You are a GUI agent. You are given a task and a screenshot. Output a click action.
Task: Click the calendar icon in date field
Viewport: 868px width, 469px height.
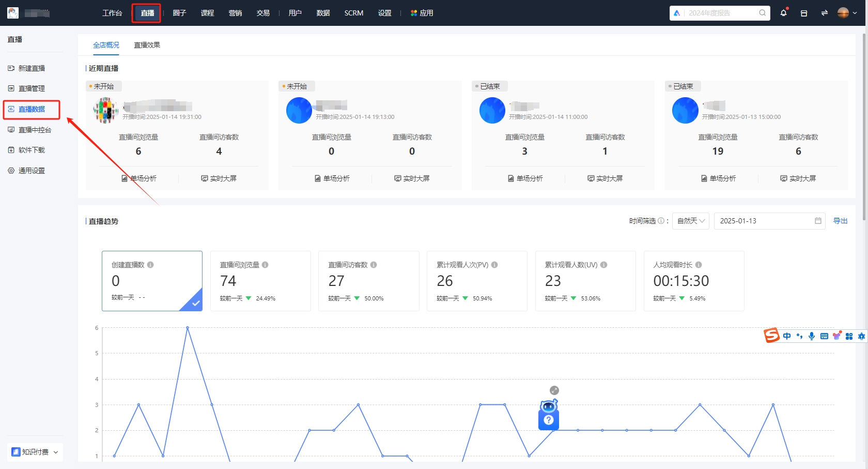pos(818,221)
